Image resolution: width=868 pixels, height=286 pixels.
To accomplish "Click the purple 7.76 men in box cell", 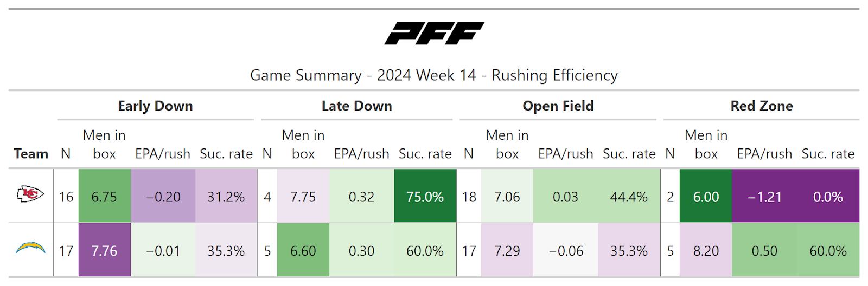I will point(104,251).
